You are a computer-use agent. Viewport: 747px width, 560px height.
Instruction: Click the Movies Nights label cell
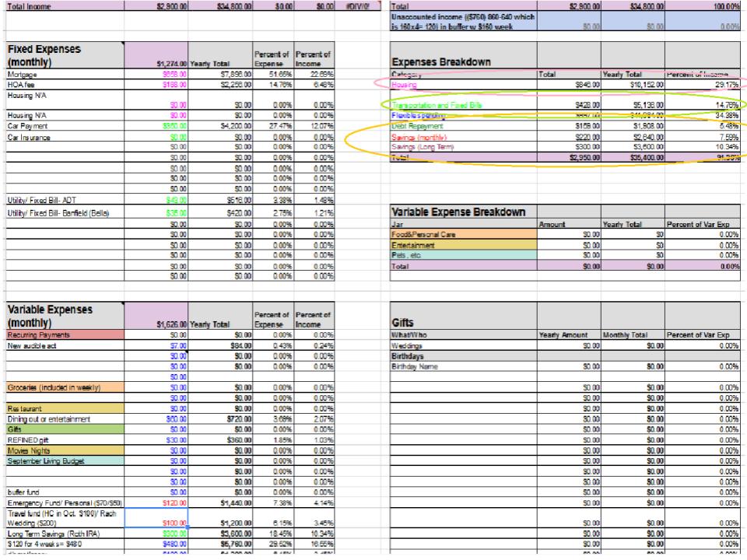point(65,450)
